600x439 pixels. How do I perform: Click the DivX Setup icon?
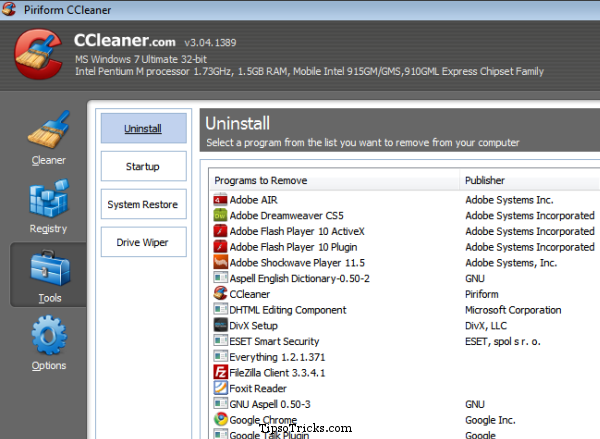click(220, 325)
